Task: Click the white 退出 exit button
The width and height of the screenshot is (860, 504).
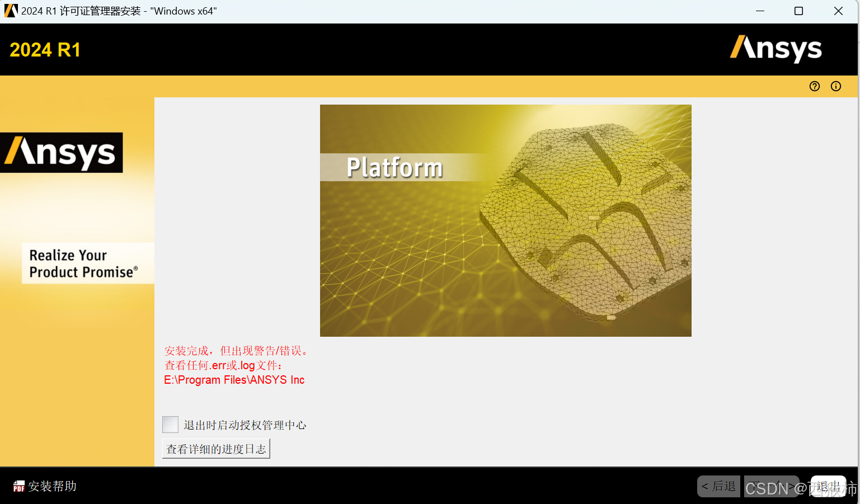Action: pos(828,486)
